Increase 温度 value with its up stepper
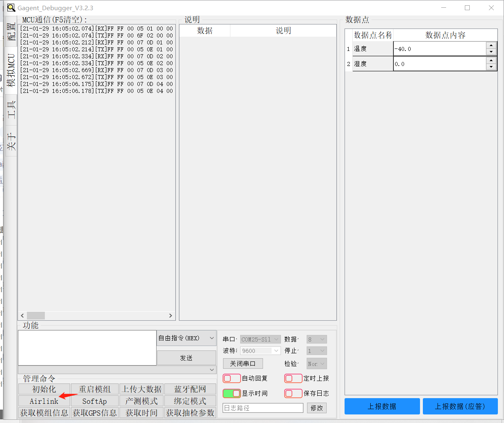504x423 pixels. [x=491, y=46]
